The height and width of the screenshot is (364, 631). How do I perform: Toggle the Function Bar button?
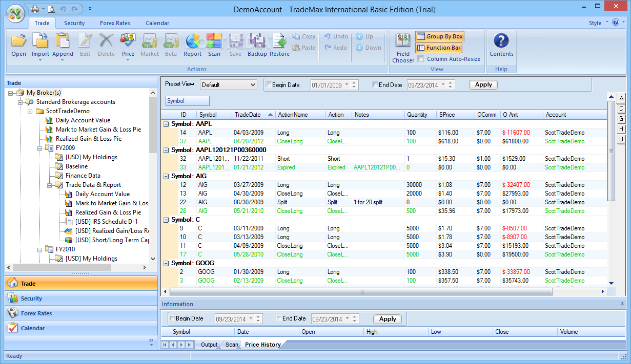point(438,48)
